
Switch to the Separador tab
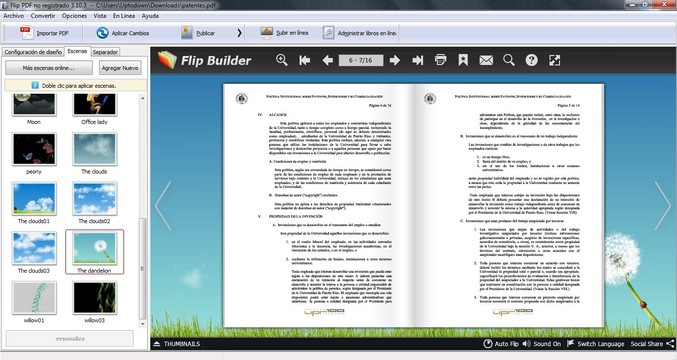105,52
